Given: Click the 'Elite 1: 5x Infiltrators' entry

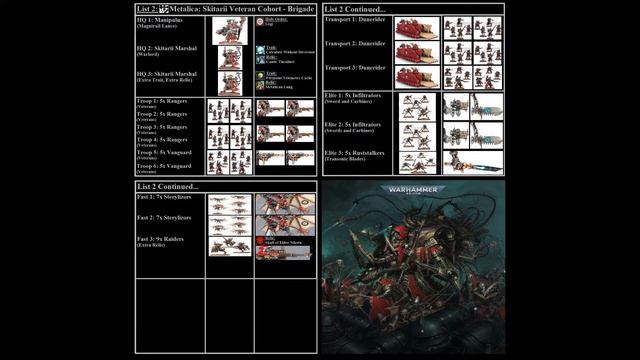Looking at the screenshot, I should pos(353,95).
